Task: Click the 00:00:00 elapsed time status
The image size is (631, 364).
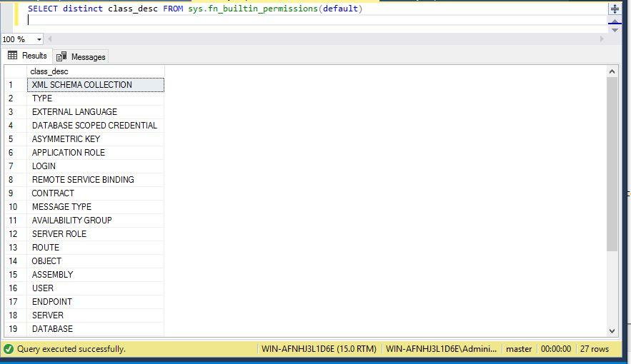Action: point(556,349)
